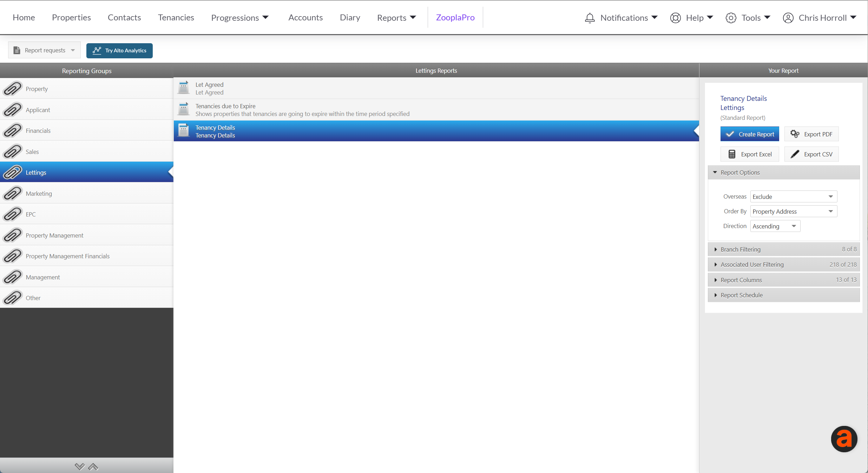This screenshot has width=868, height=473.
Task: Select the Property Management Financials group
Action: 87,256
